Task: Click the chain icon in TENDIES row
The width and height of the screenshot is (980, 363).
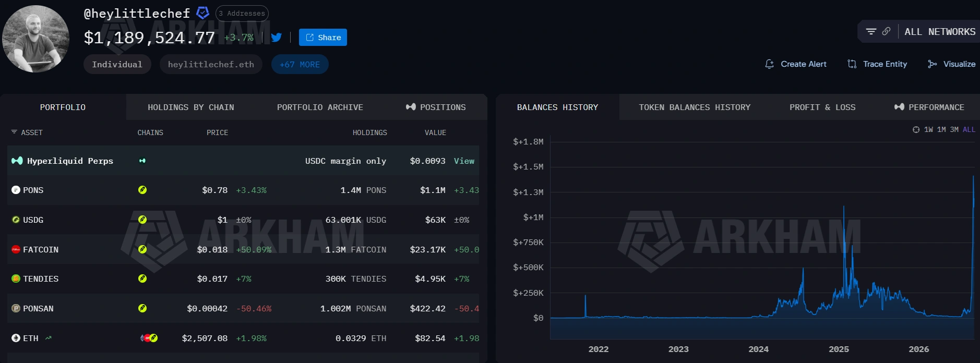Action: click(x=142, y=279)
